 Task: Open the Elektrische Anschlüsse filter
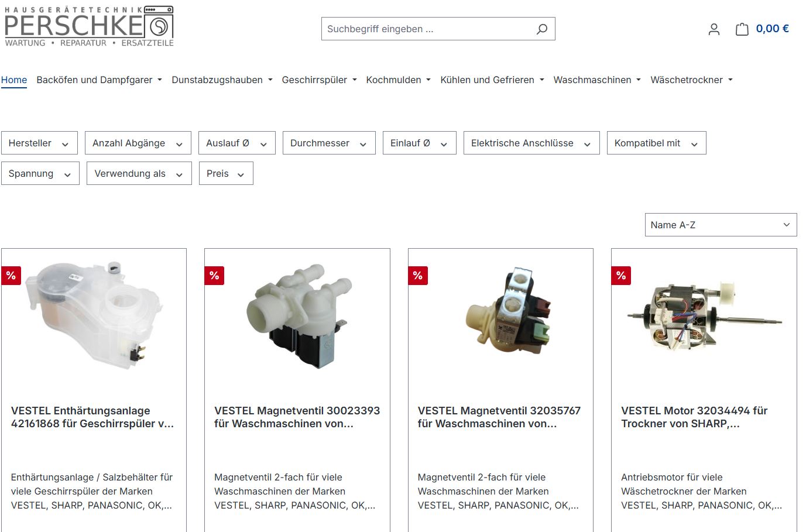(x=531, y=143)
